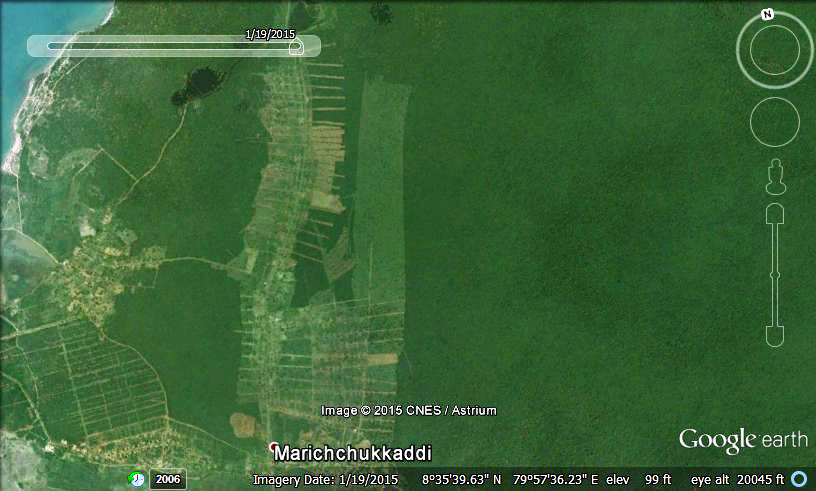Click the time slider thumb at 1/19/2015

click(x=296, y=47)
